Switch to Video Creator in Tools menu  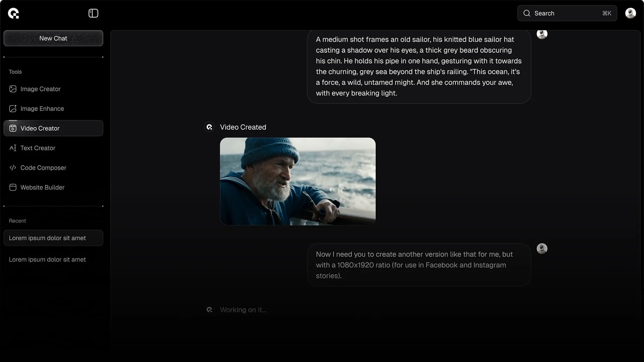pyautogui.click(x=40, y=128)
